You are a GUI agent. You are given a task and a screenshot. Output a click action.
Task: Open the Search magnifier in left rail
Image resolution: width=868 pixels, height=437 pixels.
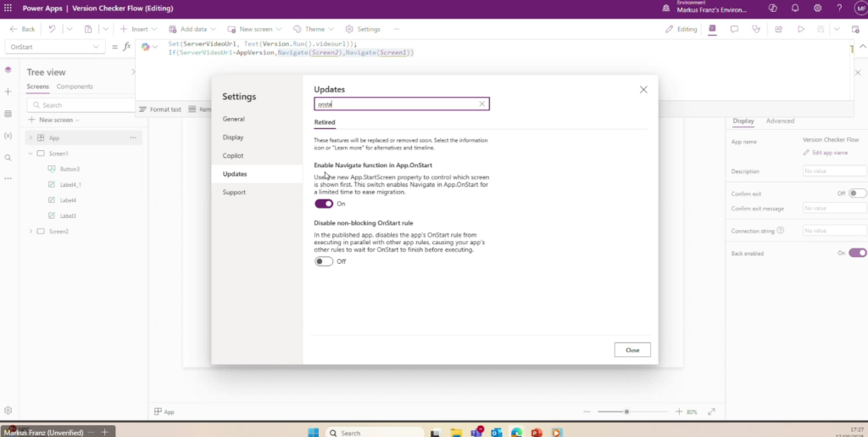pyautogui.click(x=8, y=158)
